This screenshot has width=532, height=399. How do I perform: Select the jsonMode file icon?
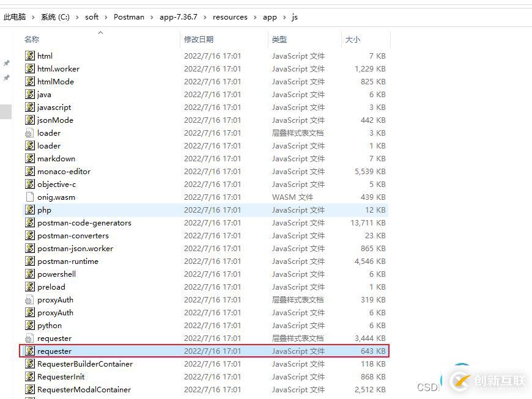pos(30,120)
